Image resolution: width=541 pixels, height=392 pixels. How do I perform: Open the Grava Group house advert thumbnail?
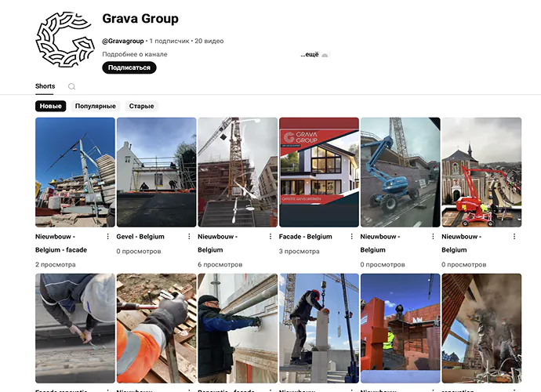[319, 172]
